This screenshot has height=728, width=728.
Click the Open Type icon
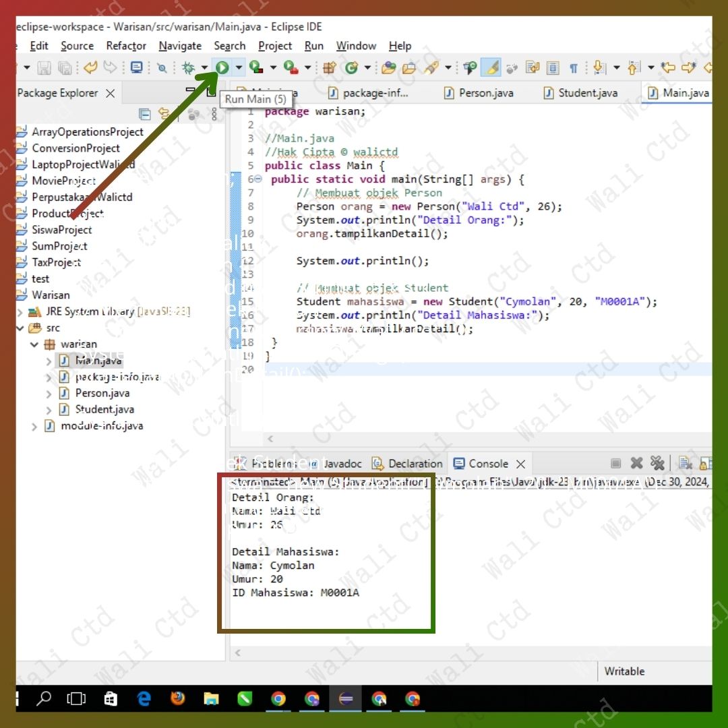[x=388, y=68]
